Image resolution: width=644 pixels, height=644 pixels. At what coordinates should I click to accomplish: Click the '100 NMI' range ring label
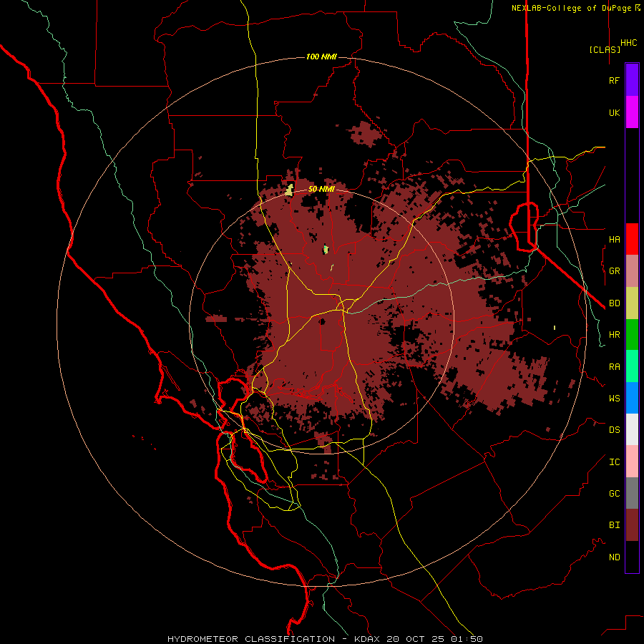321,57
